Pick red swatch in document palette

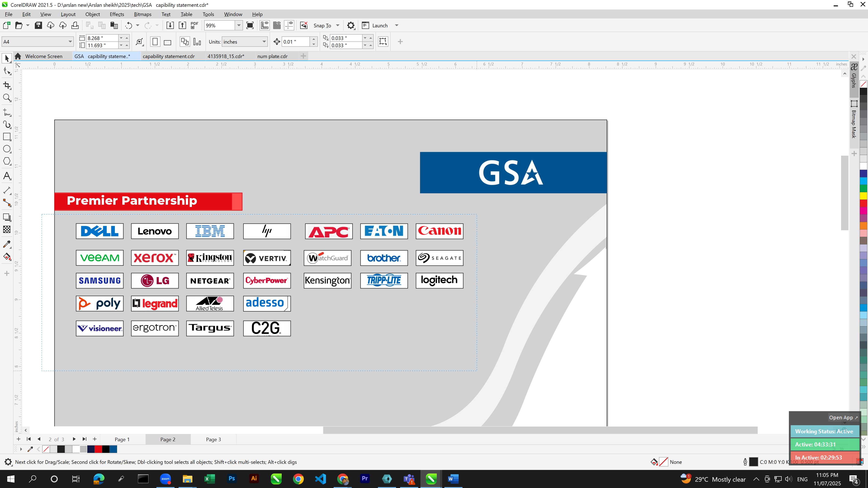point(98,449)
